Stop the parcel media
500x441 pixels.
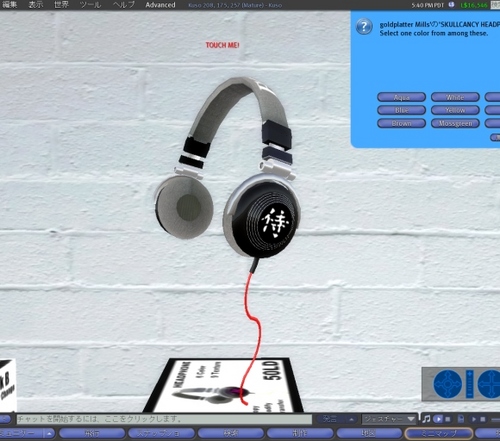[483, 419]
